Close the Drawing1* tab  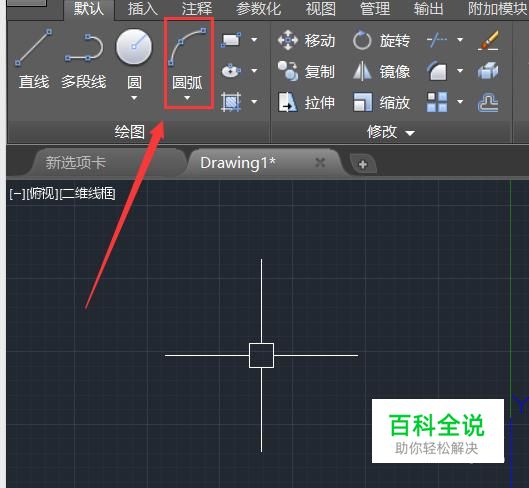320,163
